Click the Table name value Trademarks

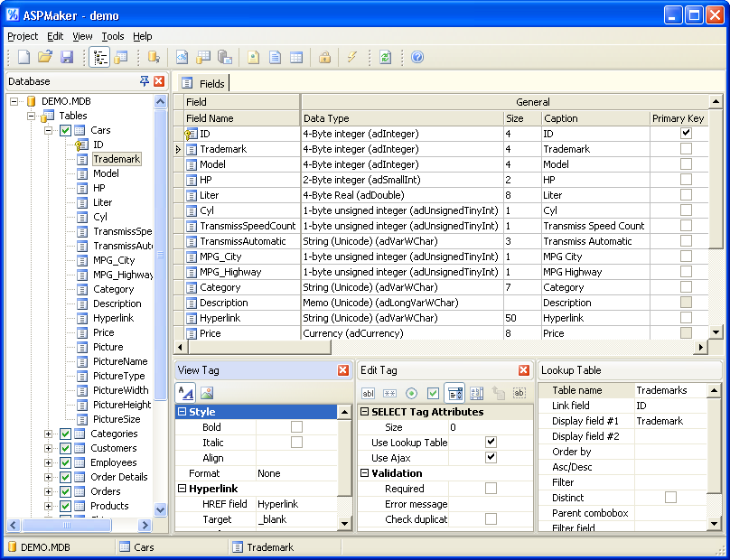[x=670, y=390]
